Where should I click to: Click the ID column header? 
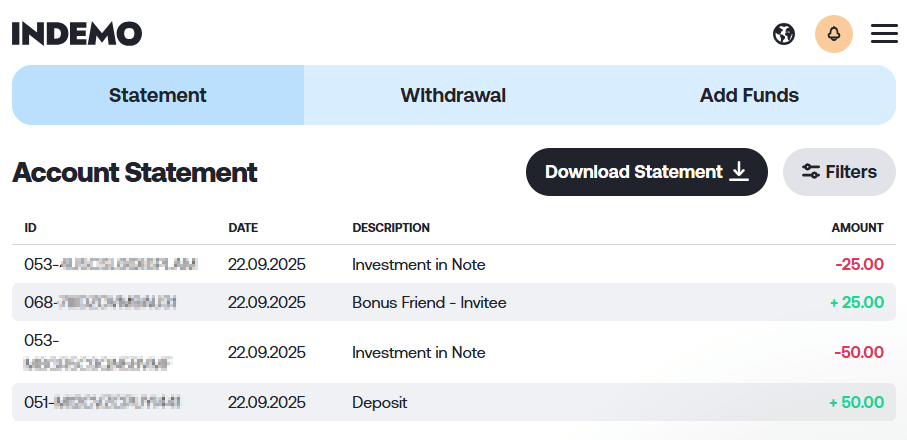(x=31, y=228)
